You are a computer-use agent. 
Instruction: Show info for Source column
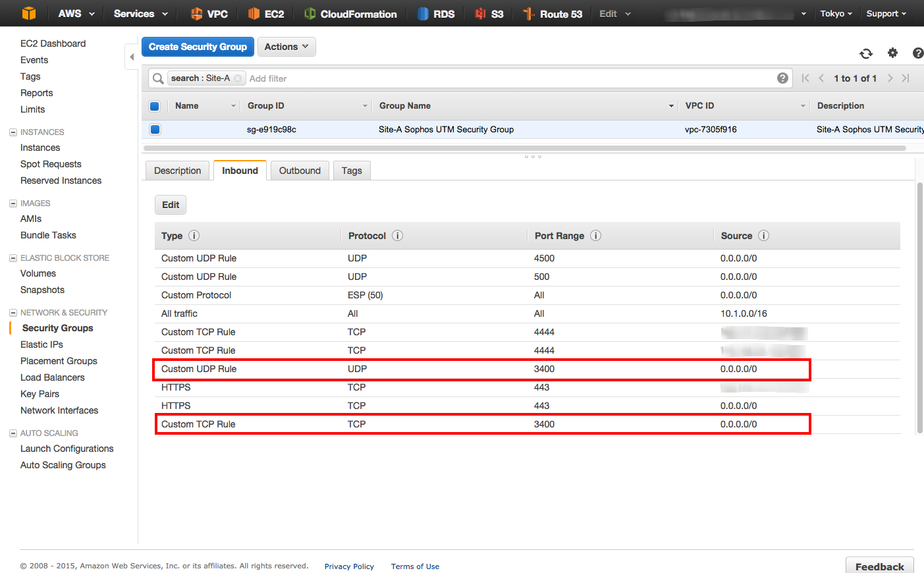coord(763,235)
